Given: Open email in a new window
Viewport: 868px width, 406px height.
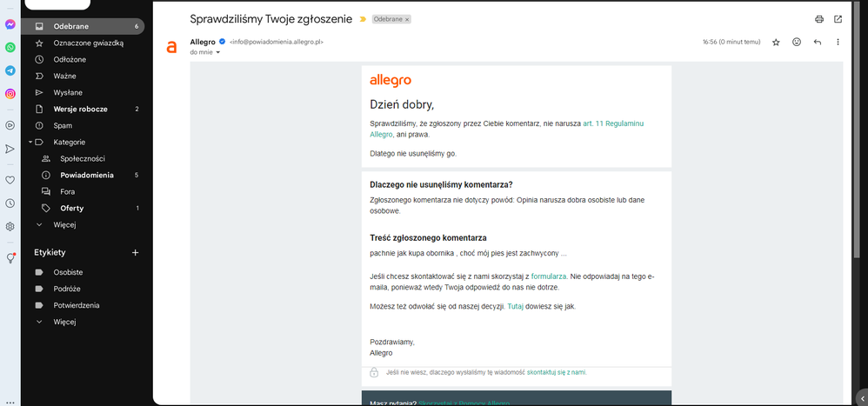Looking at the screenshot, I should pyautogui.click(x=838, y=19).
